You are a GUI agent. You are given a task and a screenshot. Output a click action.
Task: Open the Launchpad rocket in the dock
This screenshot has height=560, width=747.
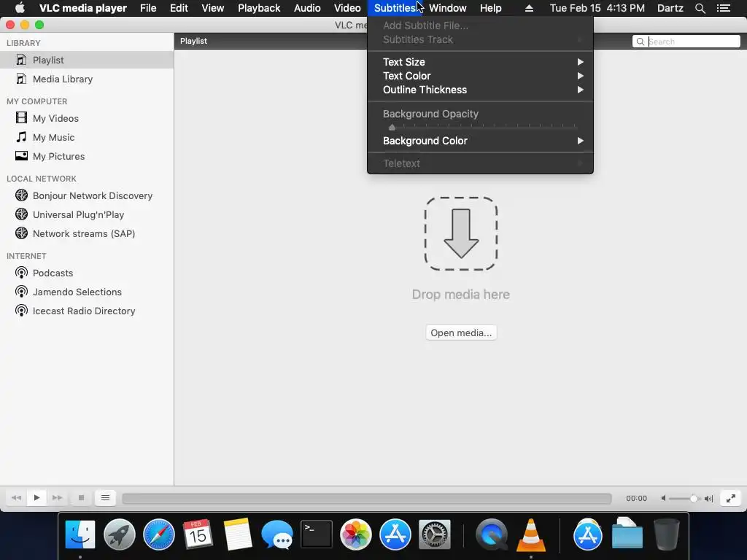click(120, 534)
